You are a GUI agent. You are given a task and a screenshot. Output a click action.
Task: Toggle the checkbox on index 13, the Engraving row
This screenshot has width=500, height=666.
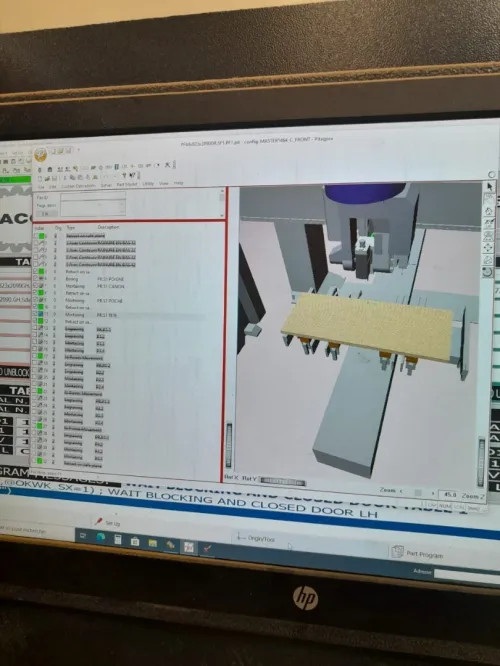click(x=36, y=329)
